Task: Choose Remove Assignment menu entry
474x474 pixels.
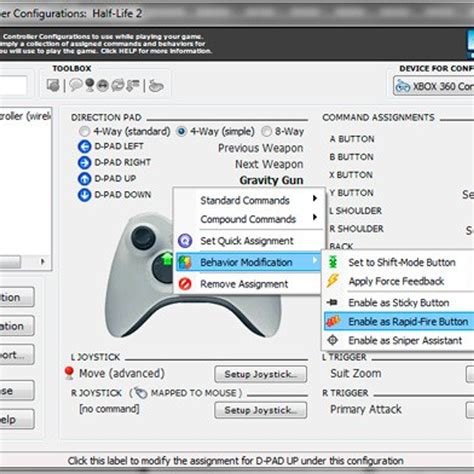Action: click(x=248, y=284)
